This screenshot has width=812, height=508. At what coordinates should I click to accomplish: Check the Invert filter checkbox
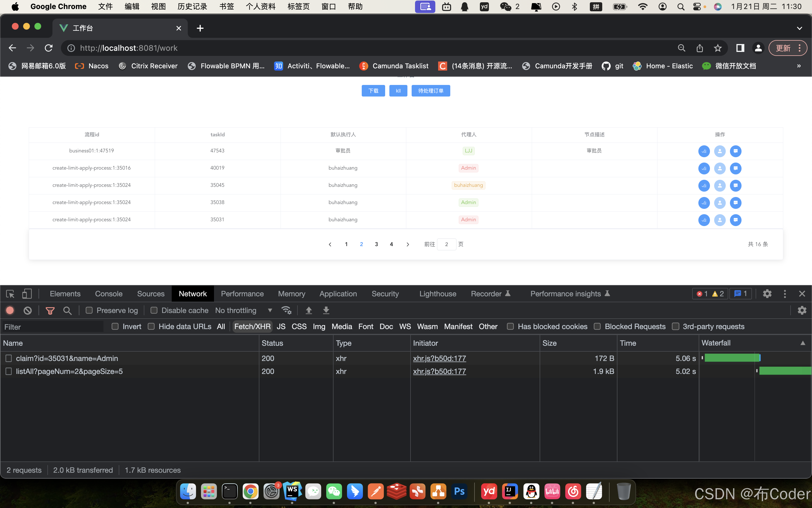(115, 327)
